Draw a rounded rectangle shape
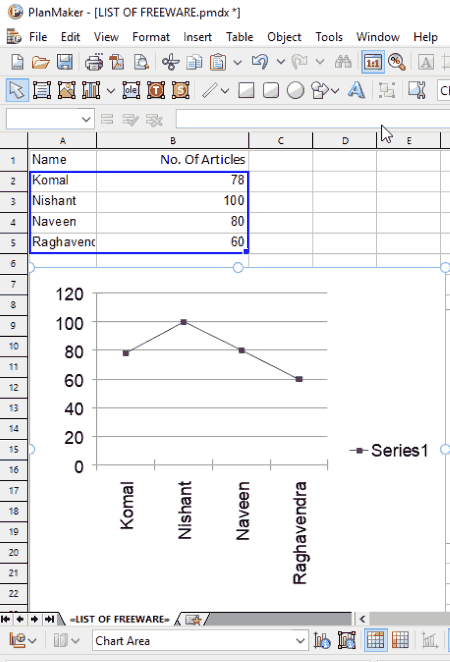This screenshot has height=662, width=450. pyautogui.click(x=271, y=90)
